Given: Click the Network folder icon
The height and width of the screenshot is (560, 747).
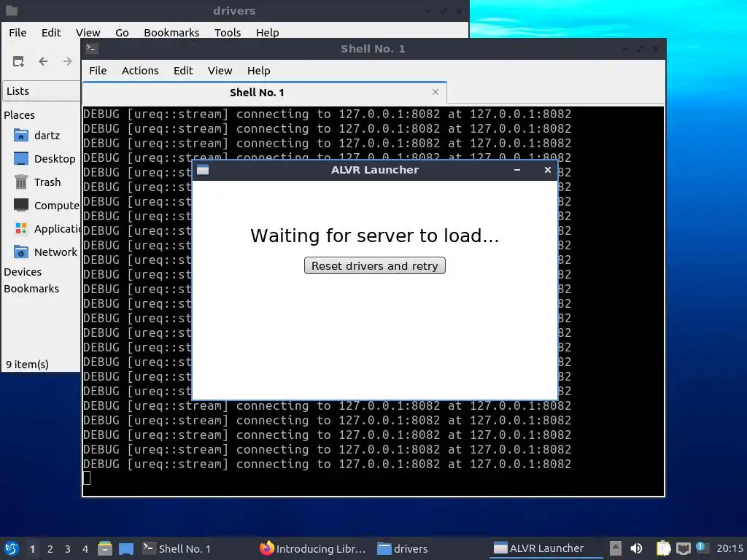Looking at the screenshot, I should click(21, 252).
